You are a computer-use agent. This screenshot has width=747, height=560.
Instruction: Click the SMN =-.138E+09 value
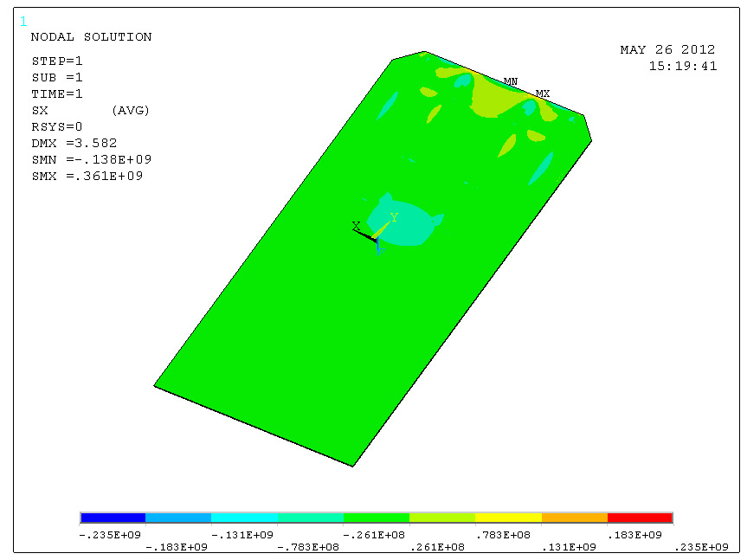click(92, 160)
